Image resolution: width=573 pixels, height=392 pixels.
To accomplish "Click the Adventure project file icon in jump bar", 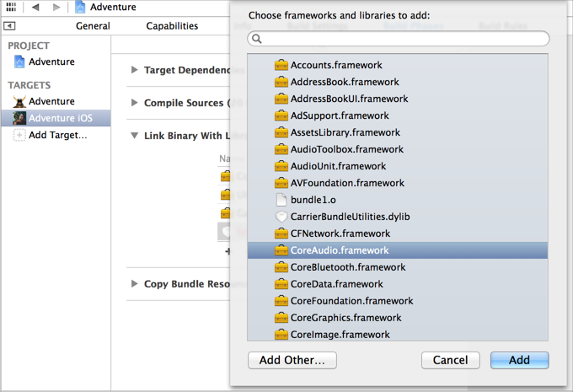I will [80, 7].
